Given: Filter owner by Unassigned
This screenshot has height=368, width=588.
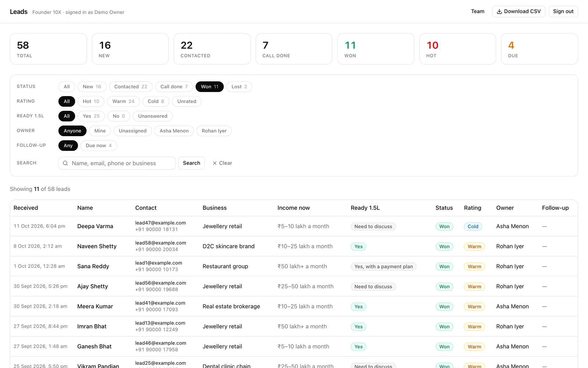Looking at the screenshot, I should (x=133, y=131).
